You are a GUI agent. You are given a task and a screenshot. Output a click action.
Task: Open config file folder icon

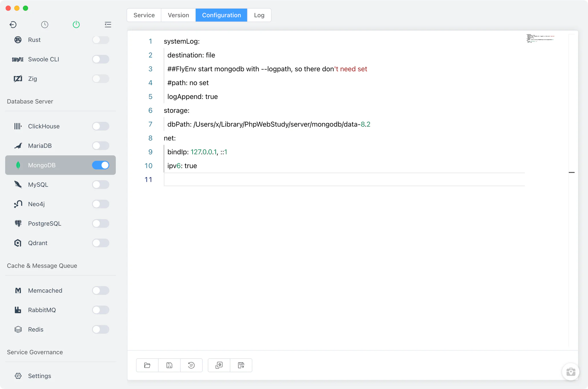(147, 365)
